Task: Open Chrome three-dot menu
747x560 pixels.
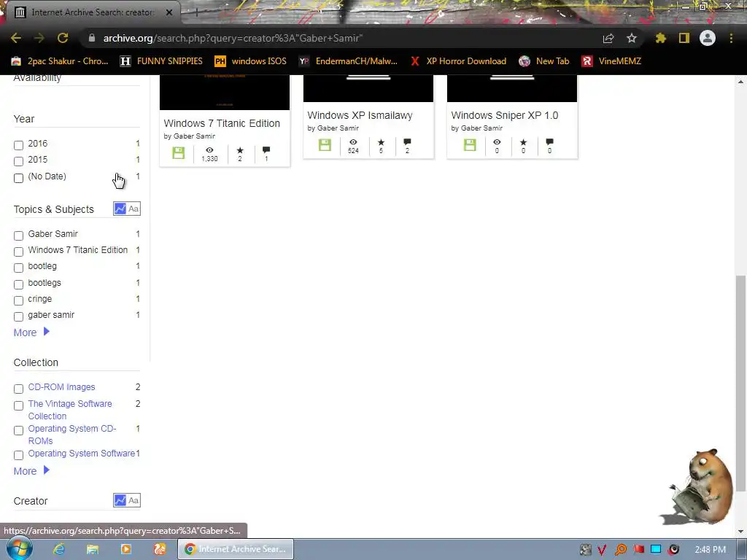Action: [x=731, y=38]
